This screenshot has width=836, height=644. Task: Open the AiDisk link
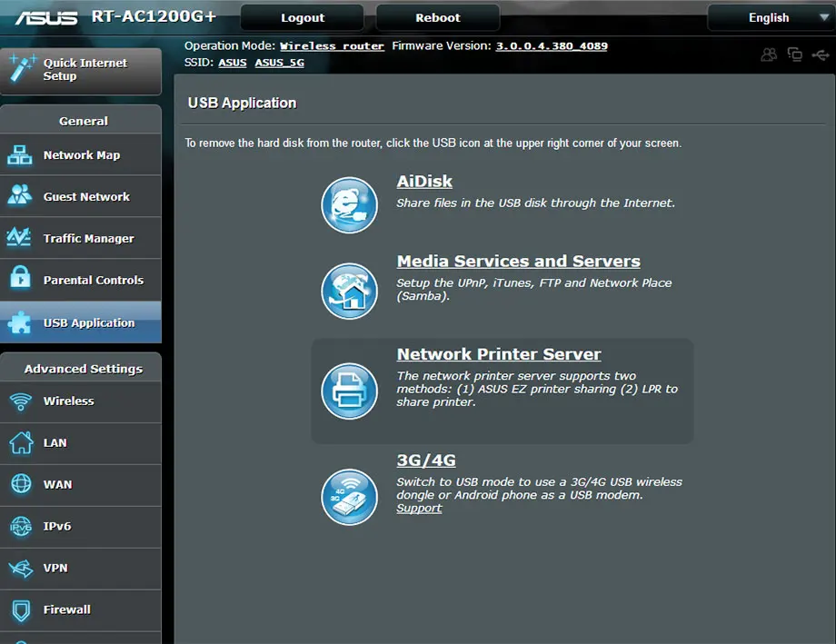(424, 182)
